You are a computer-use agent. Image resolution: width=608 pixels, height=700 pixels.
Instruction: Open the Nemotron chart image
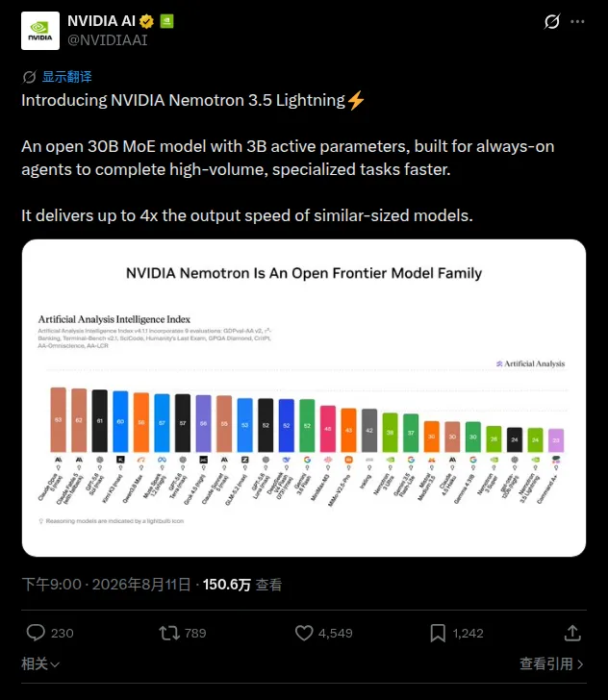coord(304,398)
